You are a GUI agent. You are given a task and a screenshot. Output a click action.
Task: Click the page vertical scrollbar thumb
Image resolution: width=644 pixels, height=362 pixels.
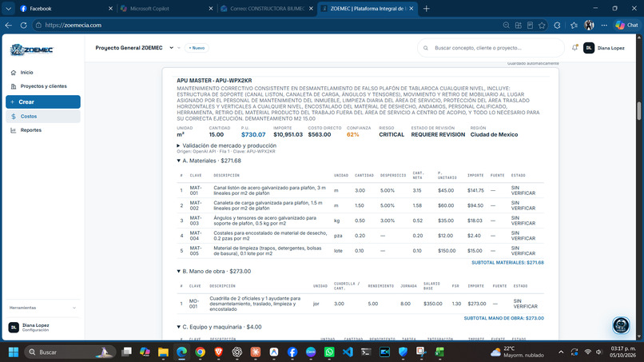point(638,110)
